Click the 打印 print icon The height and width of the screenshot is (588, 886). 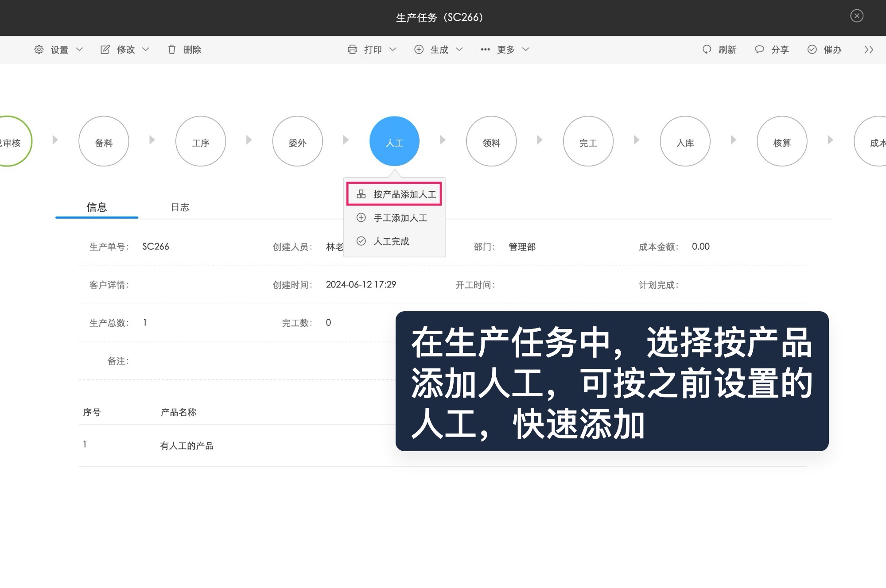tap(353, 50)
